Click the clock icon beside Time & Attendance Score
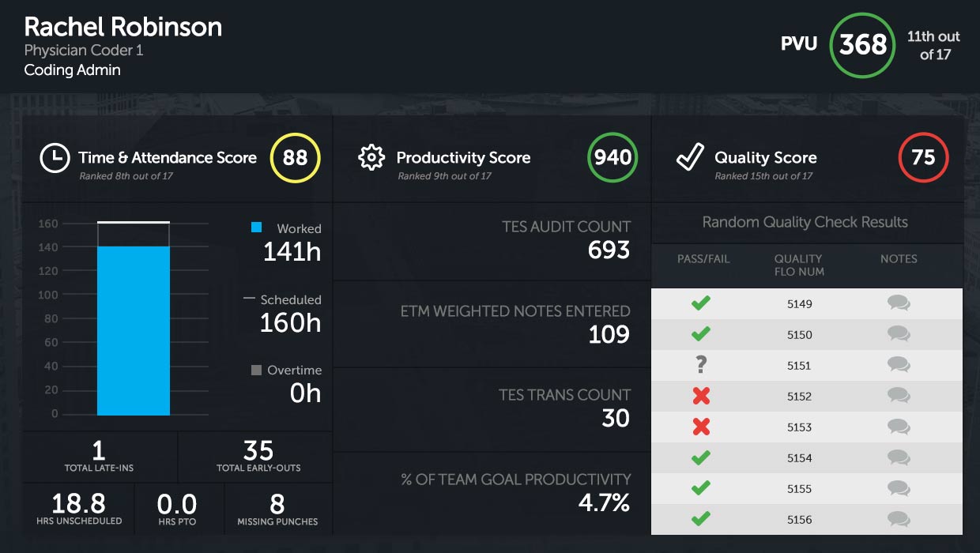 click(x=53, y=157)
